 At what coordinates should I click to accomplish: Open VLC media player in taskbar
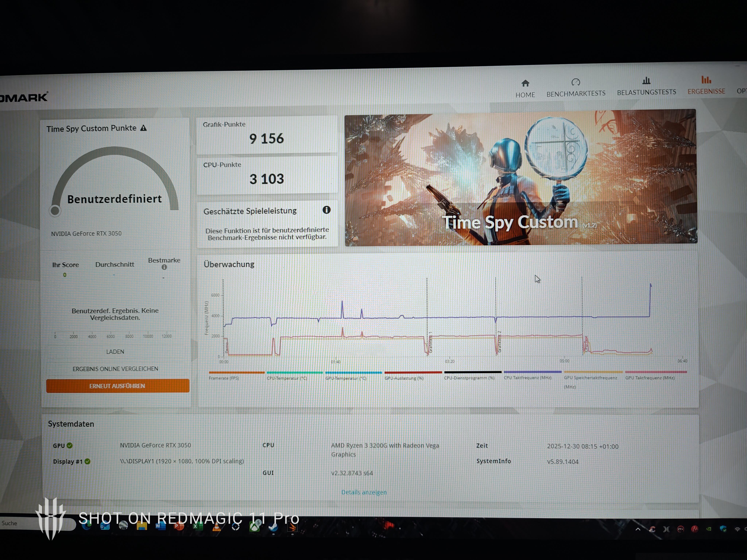216,527
